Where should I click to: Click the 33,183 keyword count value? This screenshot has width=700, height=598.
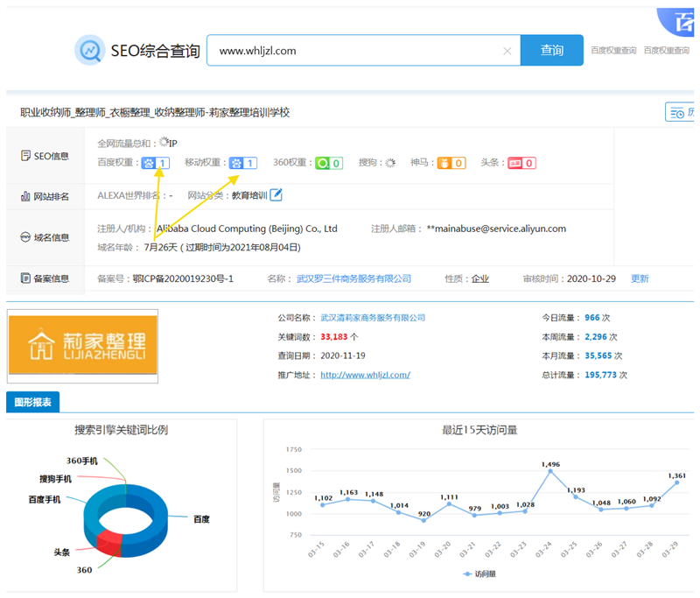pos(333,337)
